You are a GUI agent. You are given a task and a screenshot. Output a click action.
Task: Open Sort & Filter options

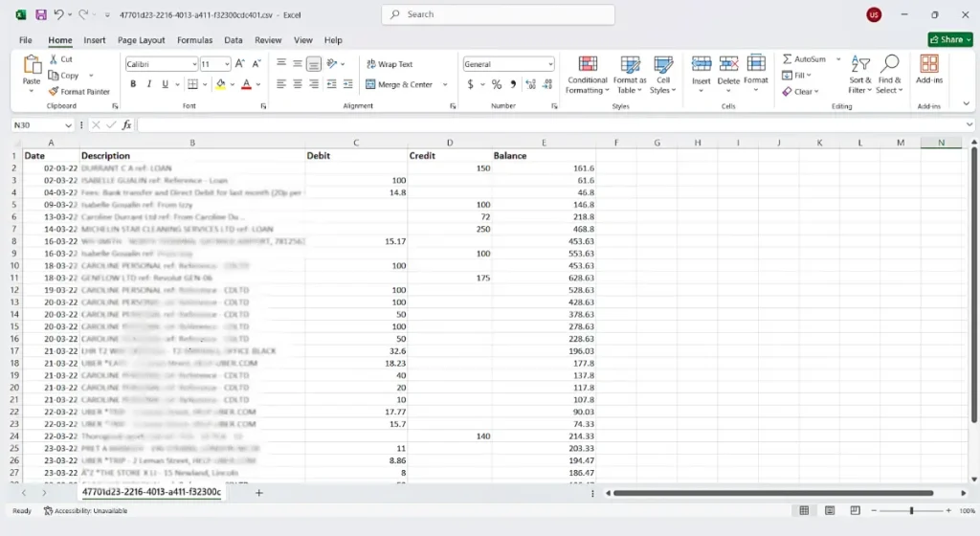[860, 75]
